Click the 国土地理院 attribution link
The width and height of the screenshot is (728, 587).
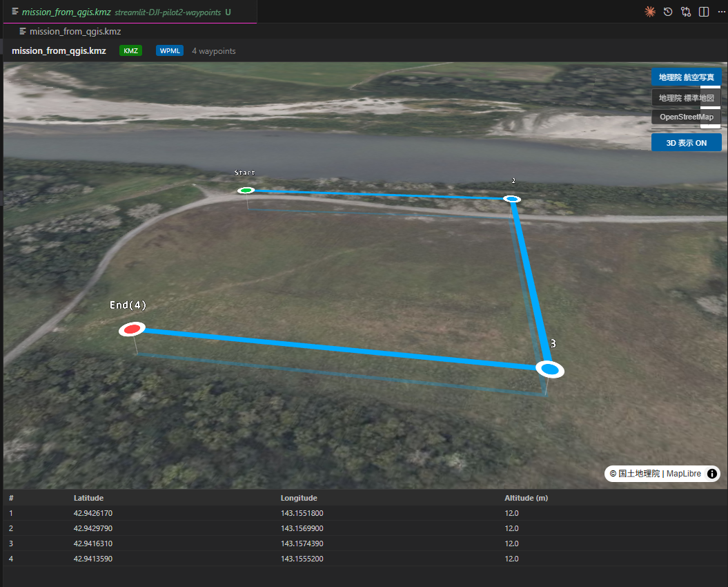[x=639, y=474]
